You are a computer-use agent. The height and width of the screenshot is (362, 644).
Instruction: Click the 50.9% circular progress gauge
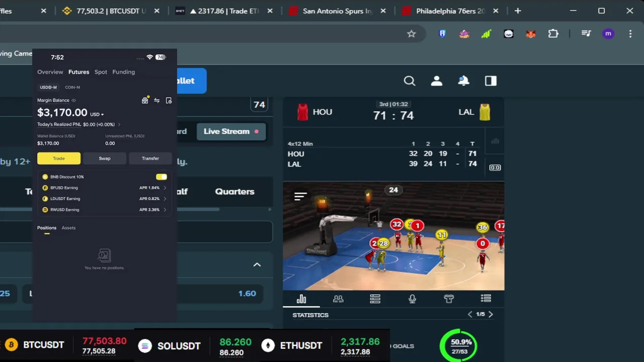point(459,346)
